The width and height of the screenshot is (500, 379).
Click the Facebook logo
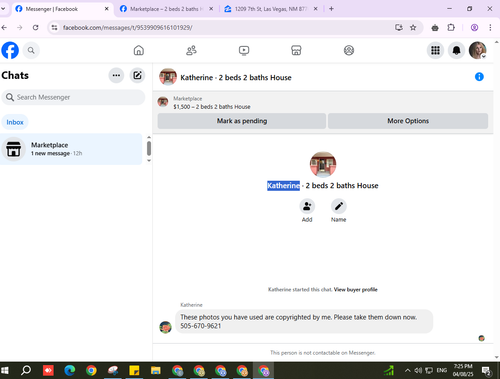tap(10, 50)
